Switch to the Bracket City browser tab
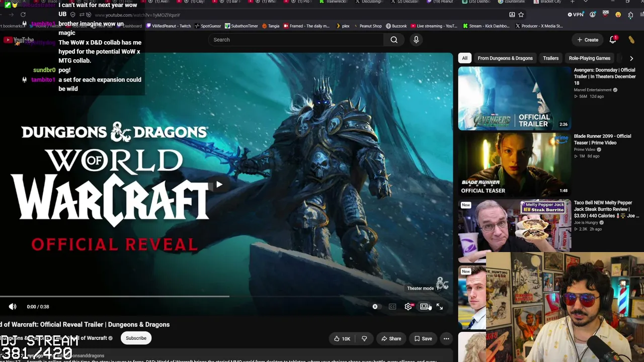 point(548,2)
